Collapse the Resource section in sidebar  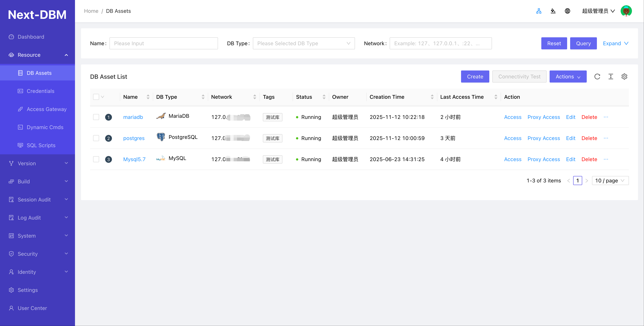click(37, 55)
